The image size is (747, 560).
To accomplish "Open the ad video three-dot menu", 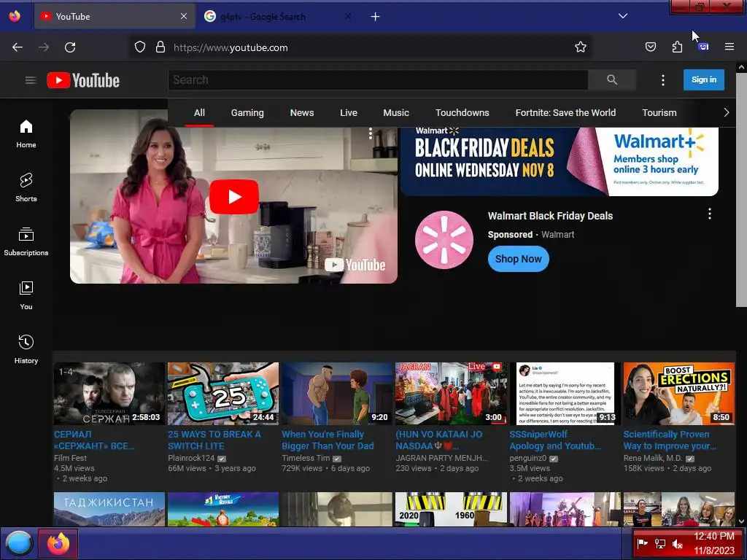I will 370,133.
